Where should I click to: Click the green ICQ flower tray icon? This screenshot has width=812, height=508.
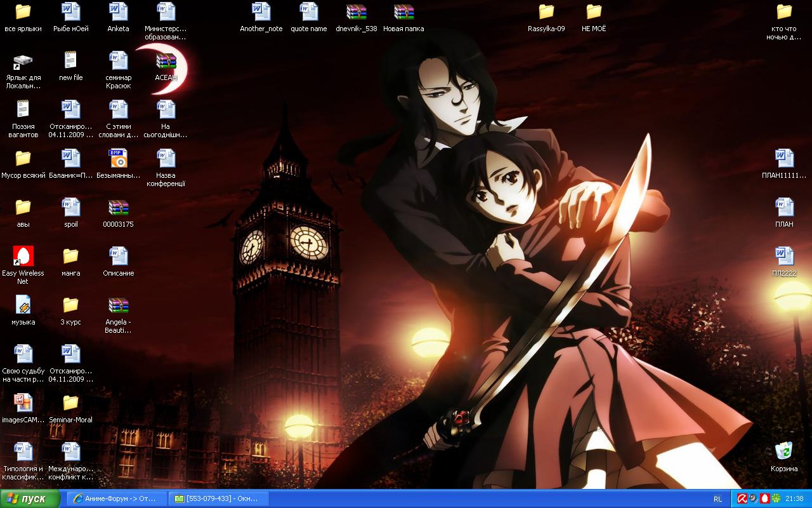(775, 499)
